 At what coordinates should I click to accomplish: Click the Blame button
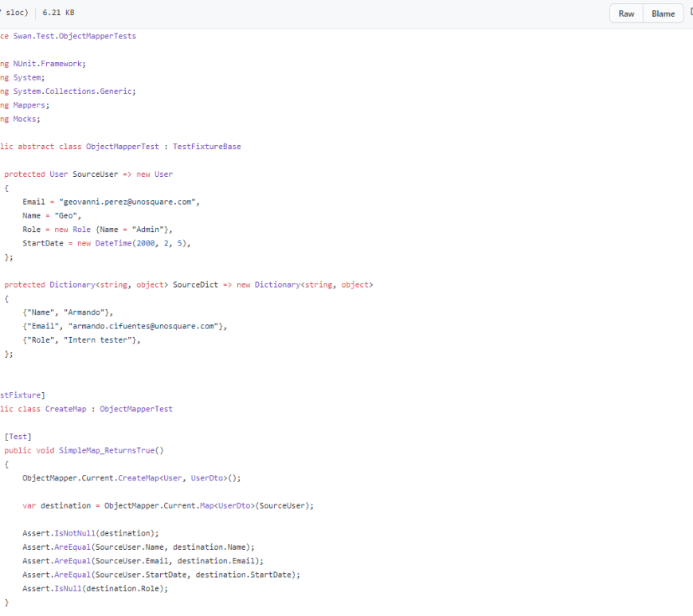point(663,14)
